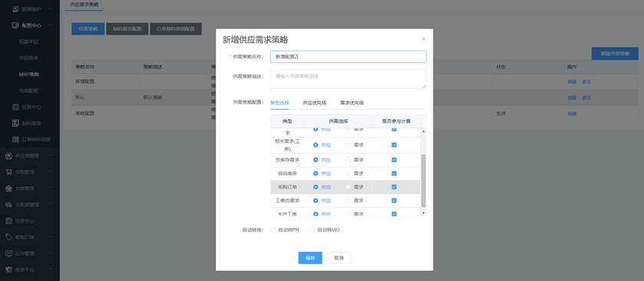Click the 供应商管理 sidebar icon
This screenshot has height=281, width=644.
click(x=8, y=156)
